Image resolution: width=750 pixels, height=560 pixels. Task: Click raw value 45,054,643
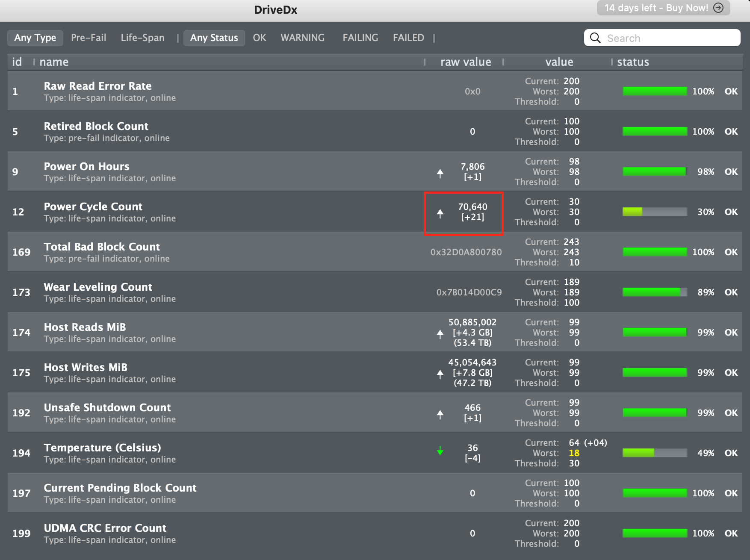472,362
